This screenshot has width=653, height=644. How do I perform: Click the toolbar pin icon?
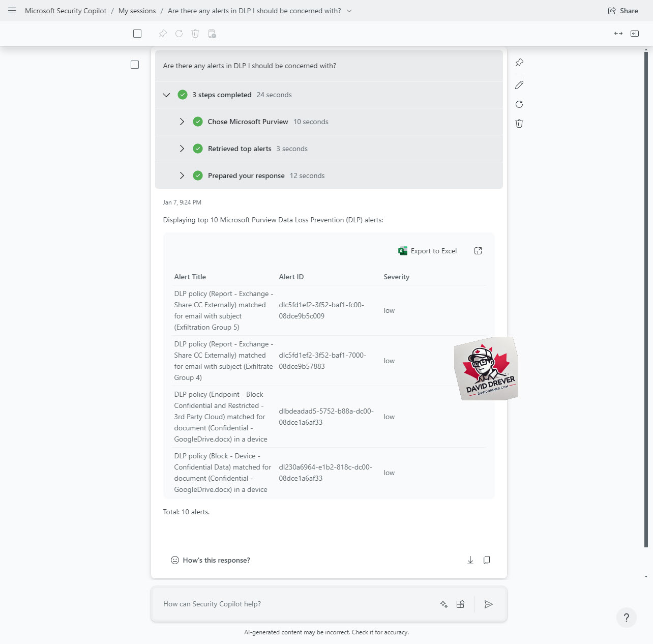[x=163, y=34]
